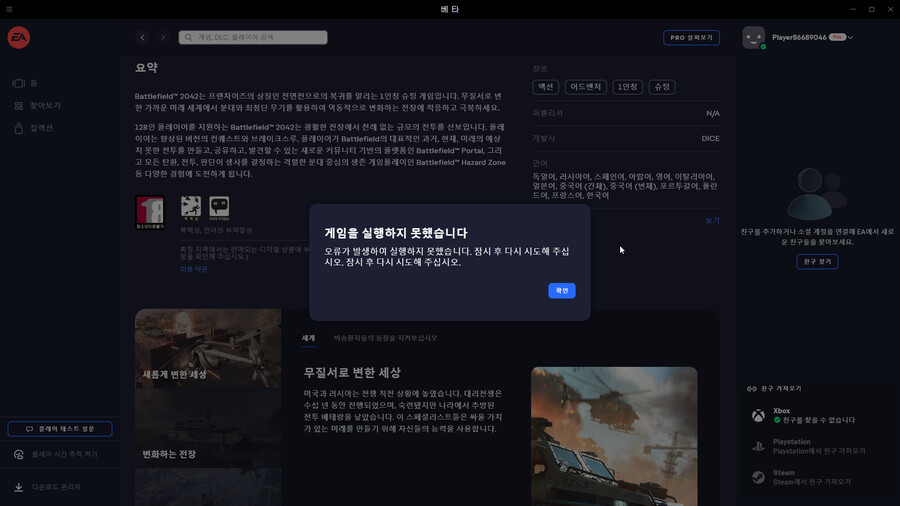Click the Steam import friends icon
Screen dimensions: 900x506
(759, 477)
